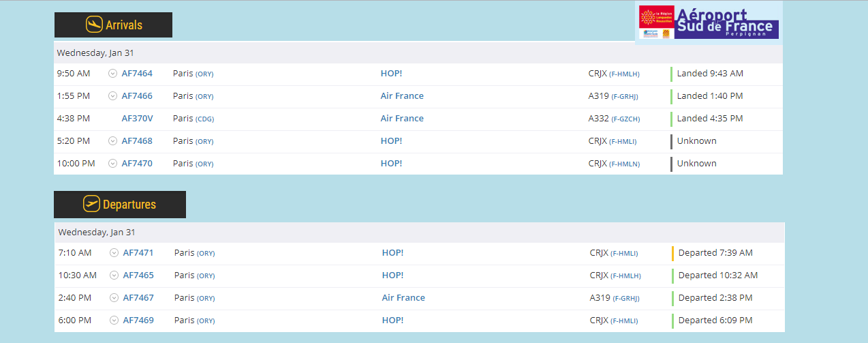The height and width of the screenshot is (343, 868).
Task: Click HOP! airline in AF7468 row
Action: click(x=391, y=141)
